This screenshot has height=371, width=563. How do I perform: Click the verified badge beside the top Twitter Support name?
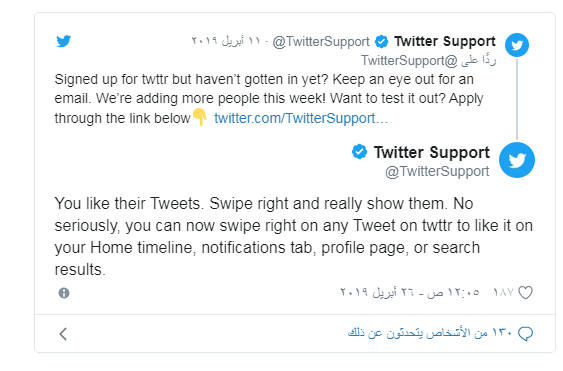pyautogui.click(x=381, y=41)
